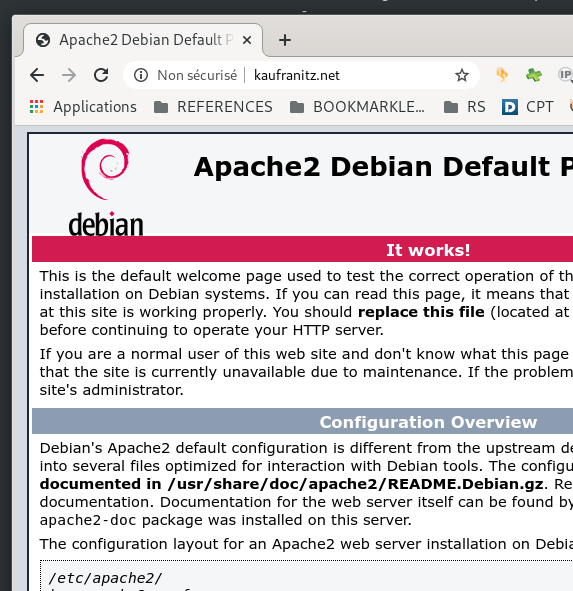Click the orange extension icon in toolbar
The image size is (573, 591).
click(502, 75)
